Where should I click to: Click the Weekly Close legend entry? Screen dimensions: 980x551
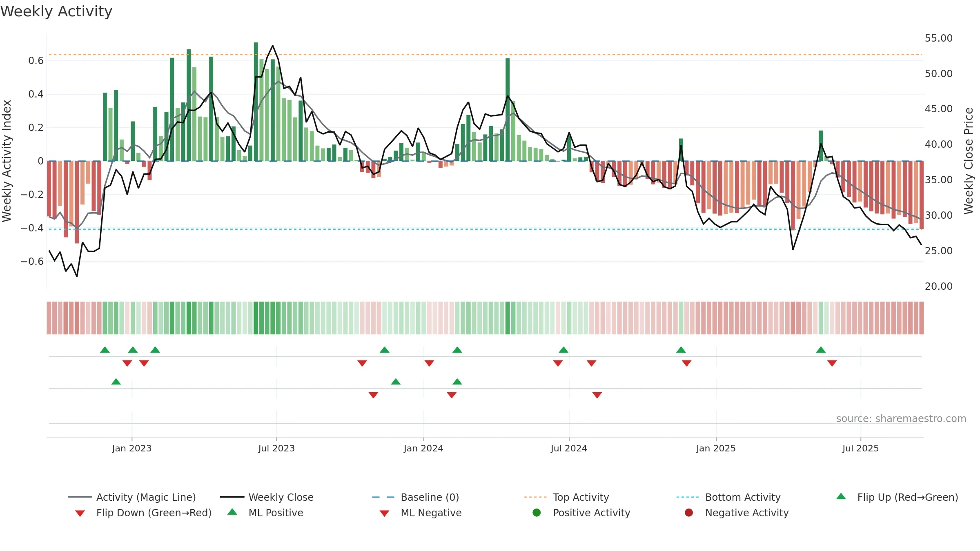pos(267,497)
